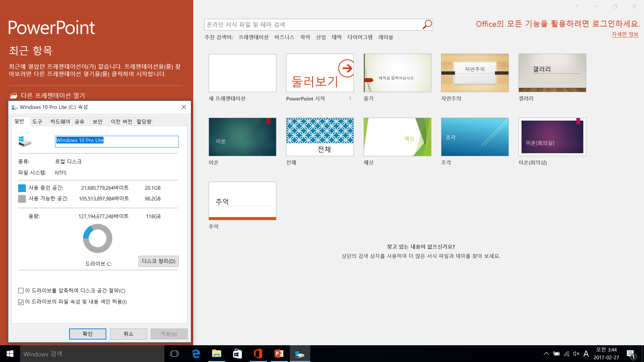Click the blue 사용 중인 공간 color swatch
This screenshot has width=644, height=362.
pos(22,188)
